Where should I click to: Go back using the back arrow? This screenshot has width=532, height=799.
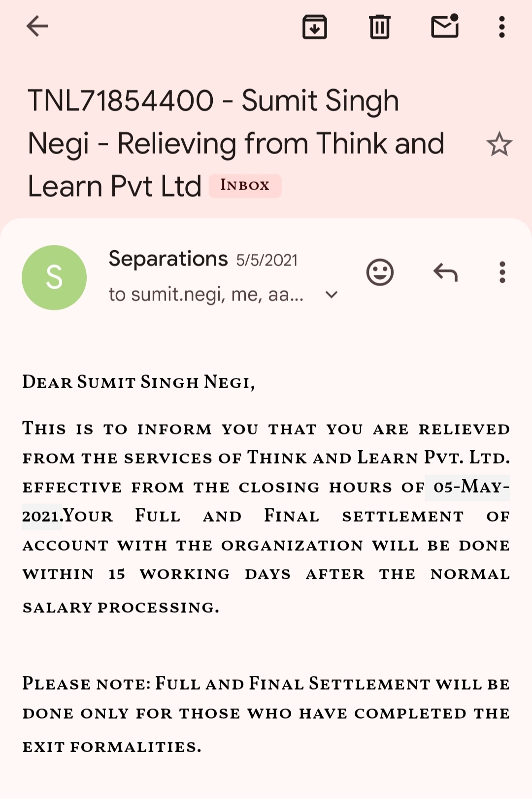[x=37, y=27]
